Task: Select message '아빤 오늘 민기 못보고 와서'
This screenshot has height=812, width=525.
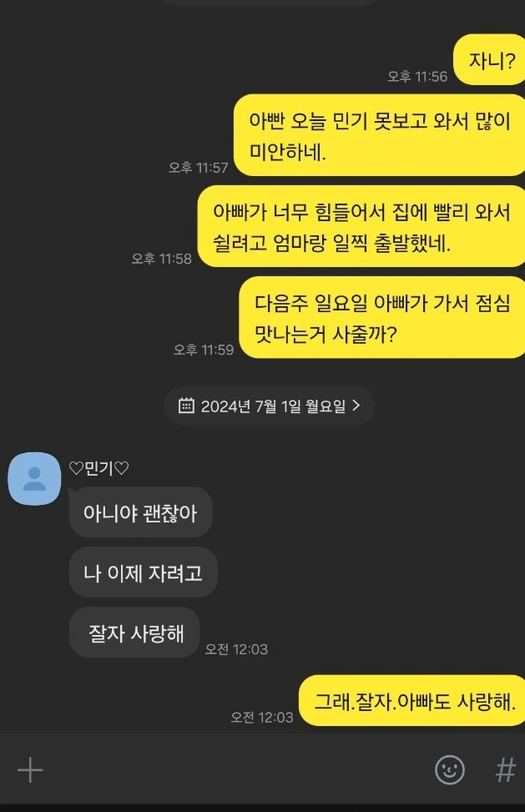Action: (380, 135)
